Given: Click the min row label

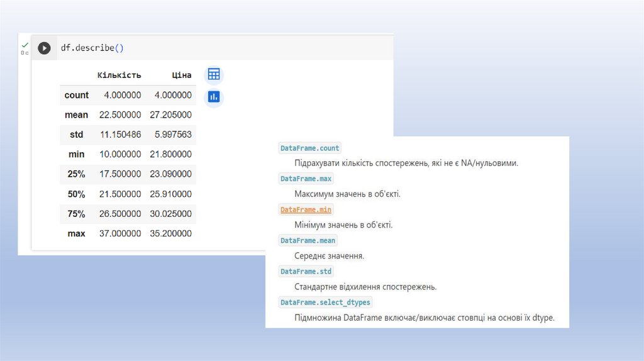Looking at the screenshot, I should 76,155.
